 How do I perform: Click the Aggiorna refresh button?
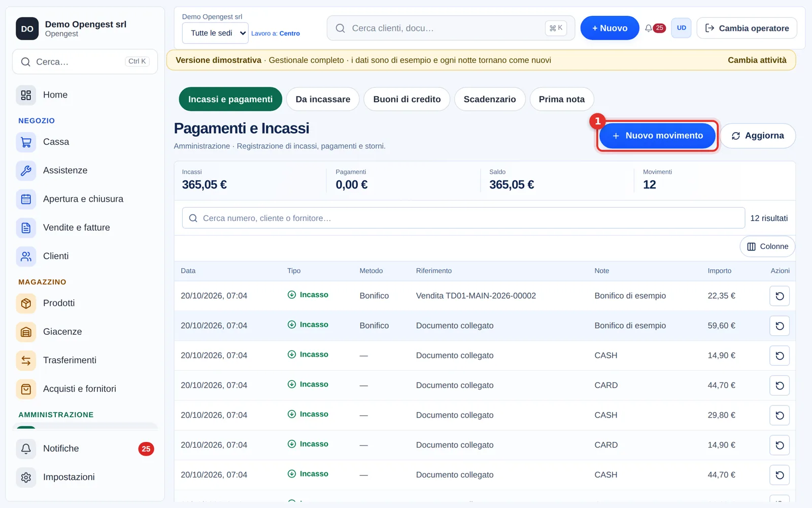pos(758,136)
